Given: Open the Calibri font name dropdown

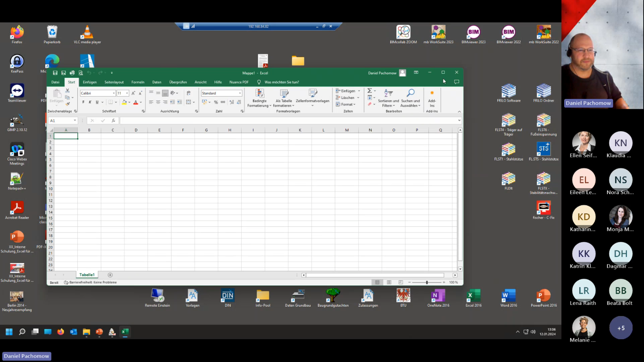Looking at the screenshot, I should (114, 93).
